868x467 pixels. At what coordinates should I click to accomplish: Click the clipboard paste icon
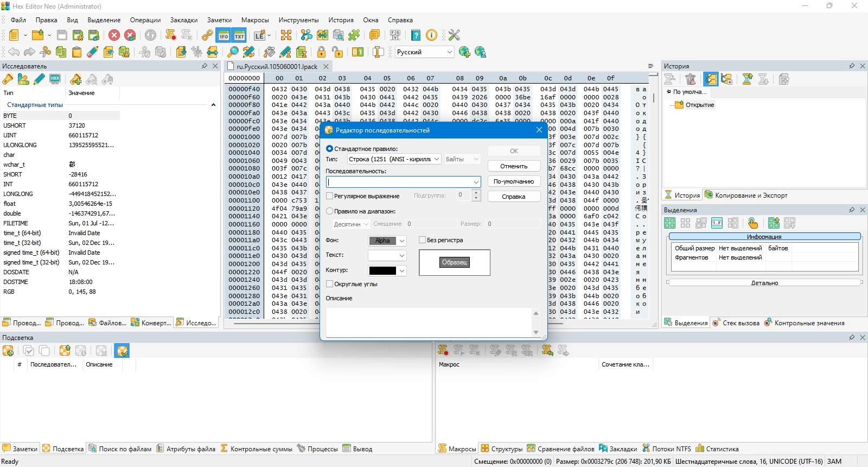(x=77, y=52)
